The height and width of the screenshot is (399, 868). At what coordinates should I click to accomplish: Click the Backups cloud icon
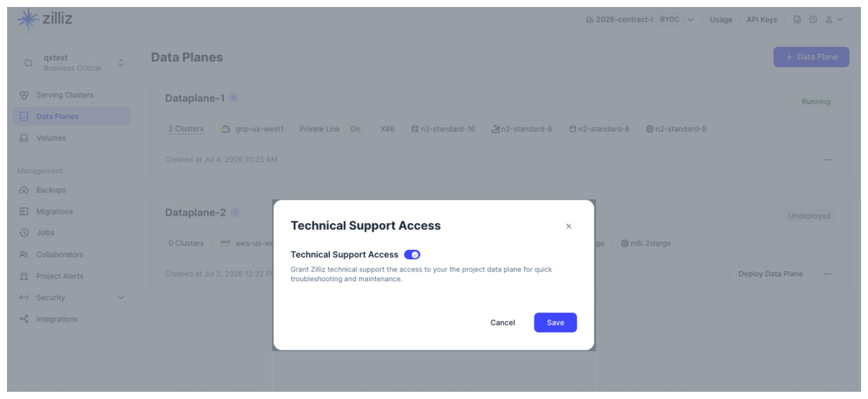[x=24, y=190]
